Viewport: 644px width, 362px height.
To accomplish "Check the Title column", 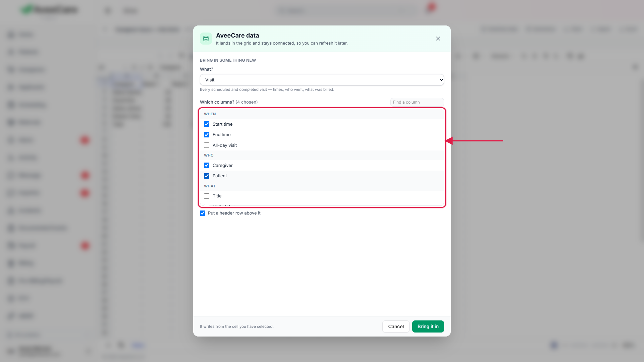I will [x=207, y=196].
